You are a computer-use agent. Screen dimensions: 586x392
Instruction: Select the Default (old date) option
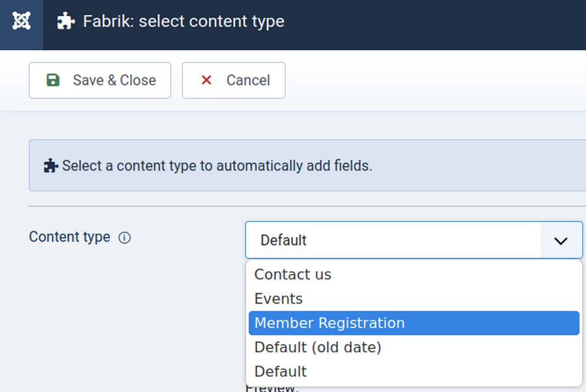[x=317, y=347]
